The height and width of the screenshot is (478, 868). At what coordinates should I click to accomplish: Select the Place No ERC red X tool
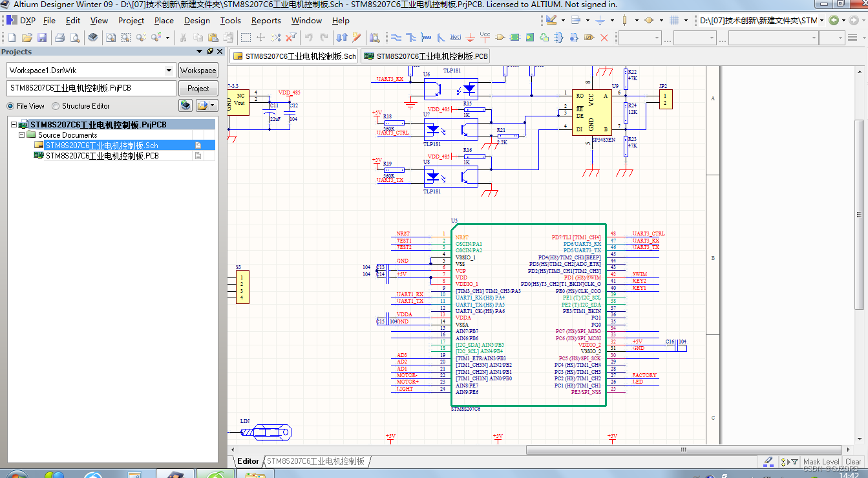click(604, 38)
